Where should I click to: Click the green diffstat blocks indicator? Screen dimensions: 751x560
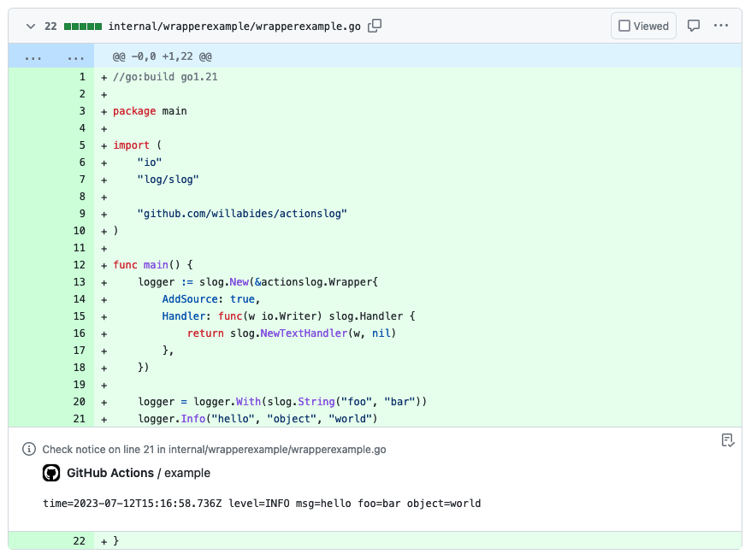pos(83,27)
